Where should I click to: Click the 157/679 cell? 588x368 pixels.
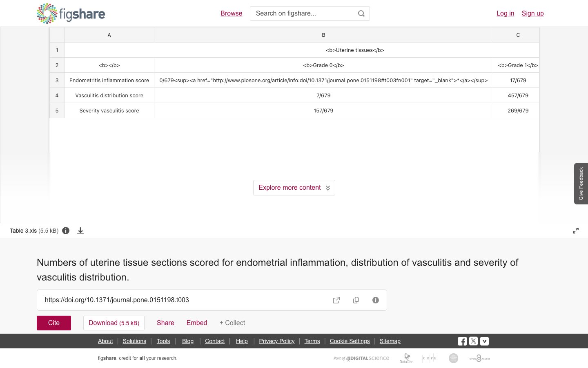click(323, 111)
